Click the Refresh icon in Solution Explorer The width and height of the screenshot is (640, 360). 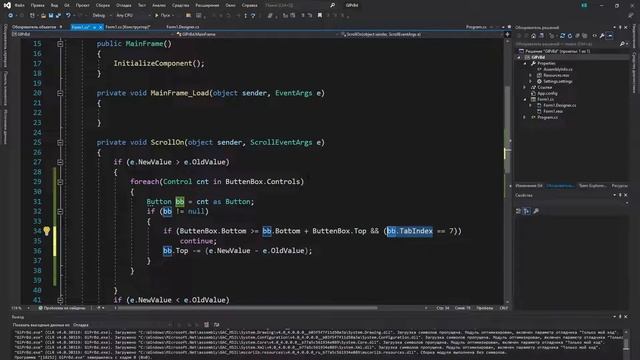(570, 36)
